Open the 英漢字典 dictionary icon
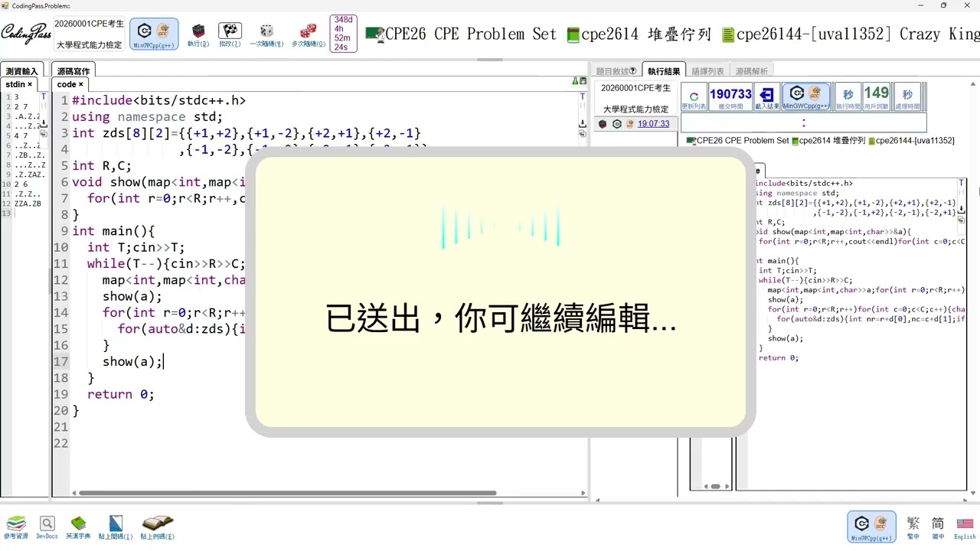 pos(78,527)
